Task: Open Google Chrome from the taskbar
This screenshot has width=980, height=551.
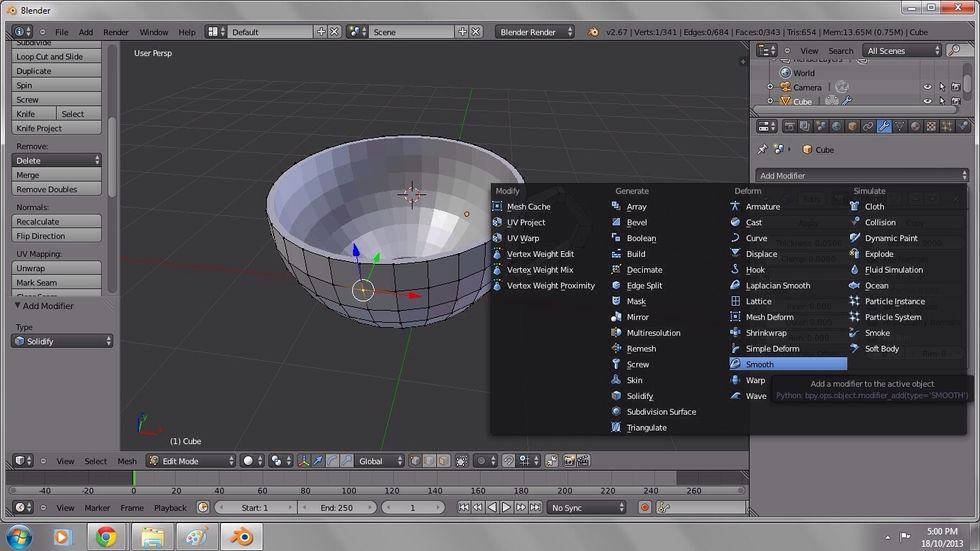Action: [x=106, y=537]
